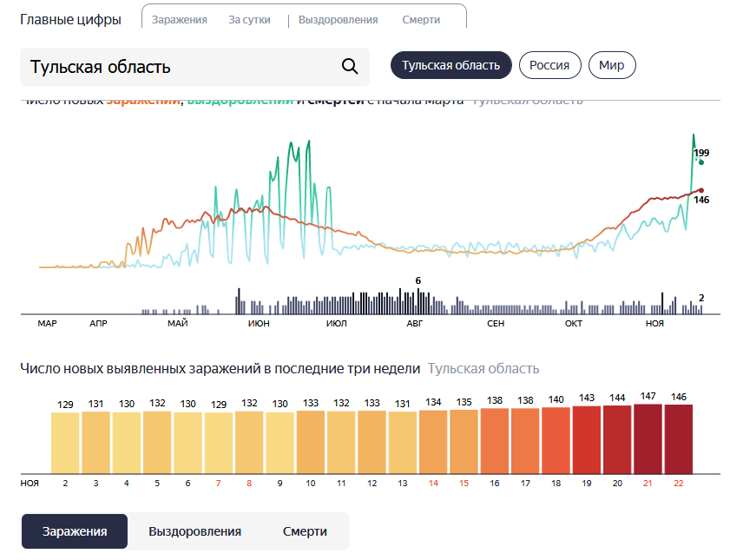Image resolution: width=730 pixels, height=560 pixels.
Task: Click the Главные цифры heading
Action: [x=70, y=20]
